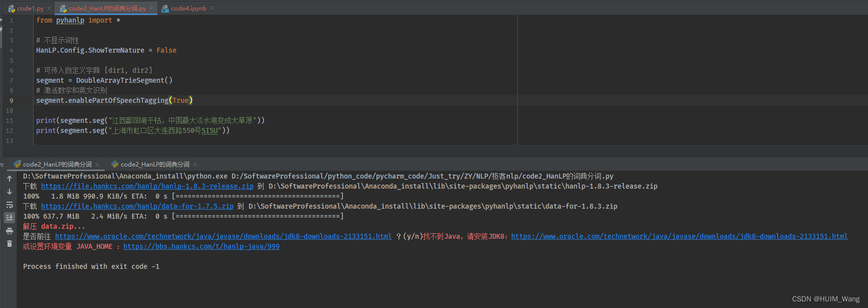Click the red text '或设置环境变量 JAVA_HOME'
The height and width of the screenshot is (308, 868).
click(x=68, y=246)
